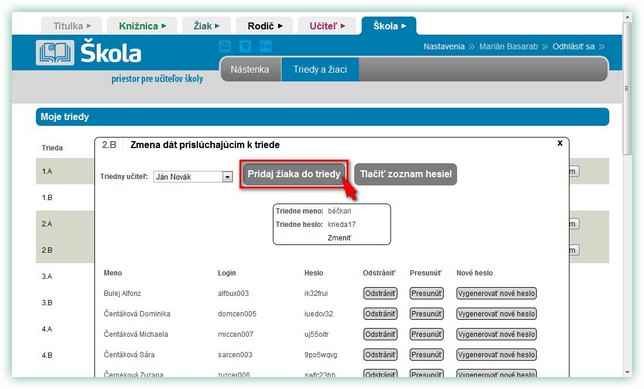Image resolution: width=644 pixels, height=389 pixels.
Task: Move Bulej Alfonz with the Presunúť button
Action: pyautogui.click(x=427, y=293)
